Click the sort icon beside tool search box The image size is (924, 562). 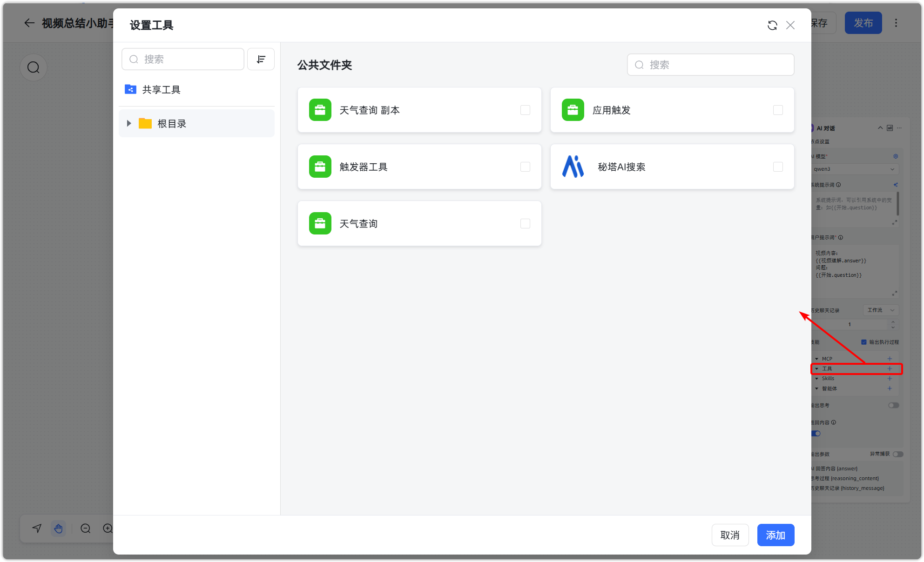click(261, 59)
